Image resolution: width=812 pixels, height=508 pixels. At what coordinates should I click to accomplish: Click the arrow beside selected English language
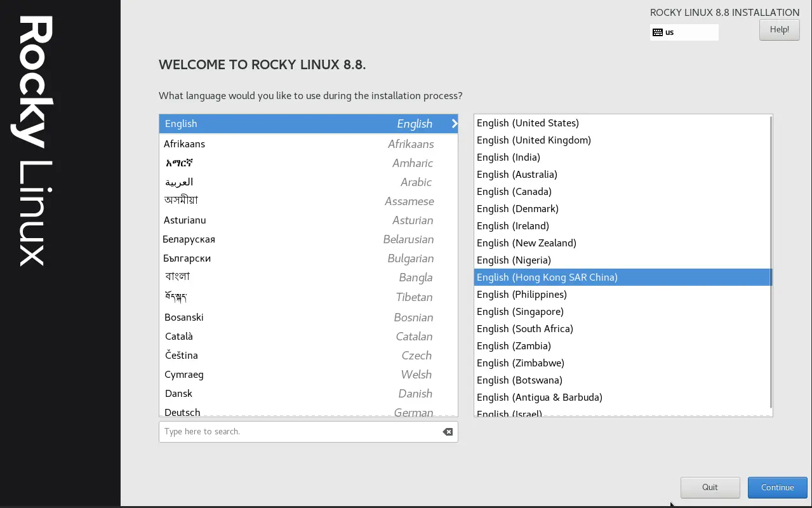[454, 124]
